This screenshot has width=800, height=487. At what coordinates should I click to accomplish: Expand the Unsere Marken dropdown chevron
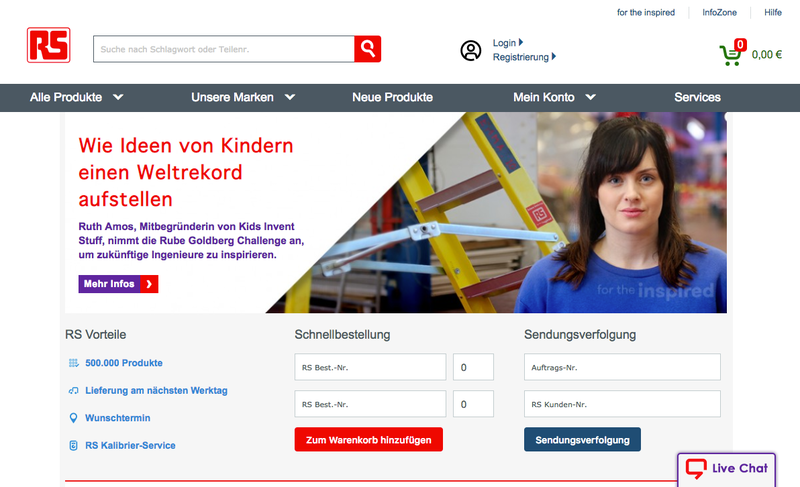click(290, 97)
